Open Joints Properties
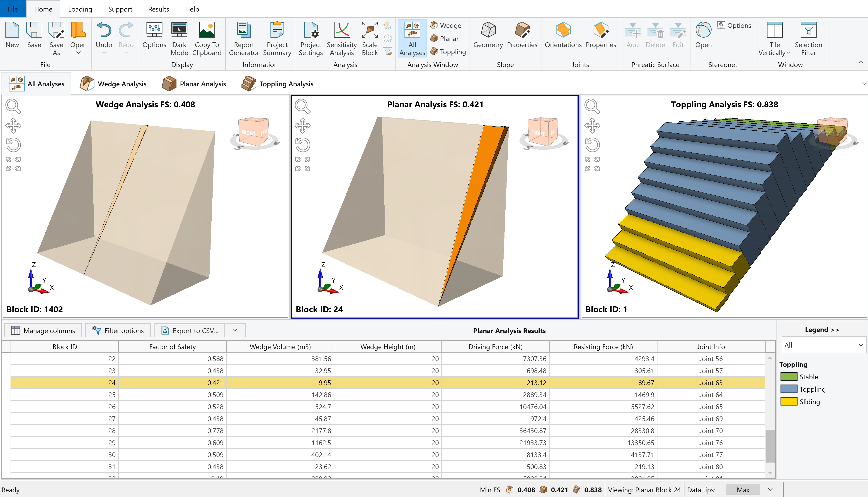 point(601,35)
